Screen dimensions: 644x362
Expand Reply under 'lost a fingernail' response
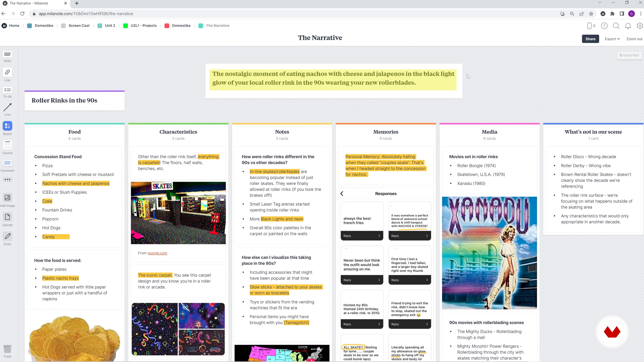[410, 280]
